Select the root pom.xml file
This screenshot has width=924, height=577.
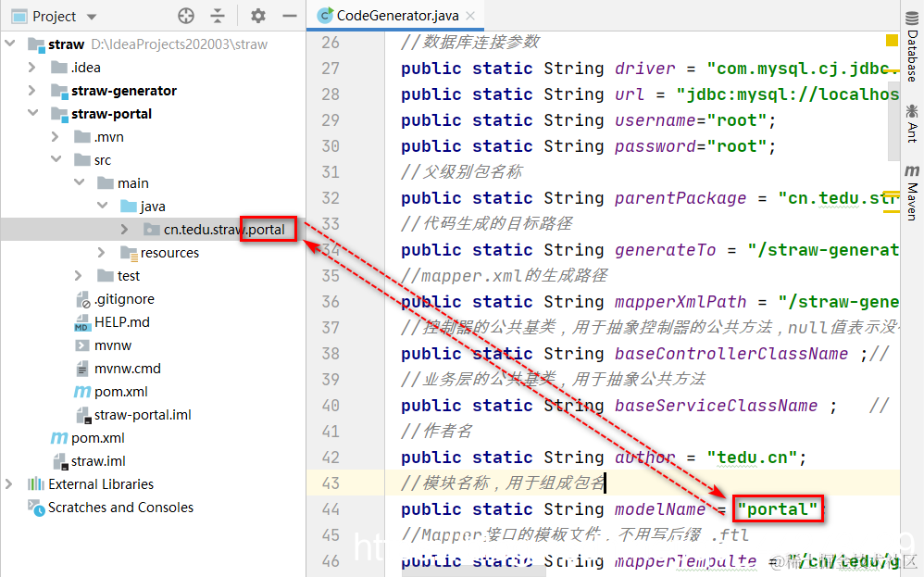coord(98,438)
